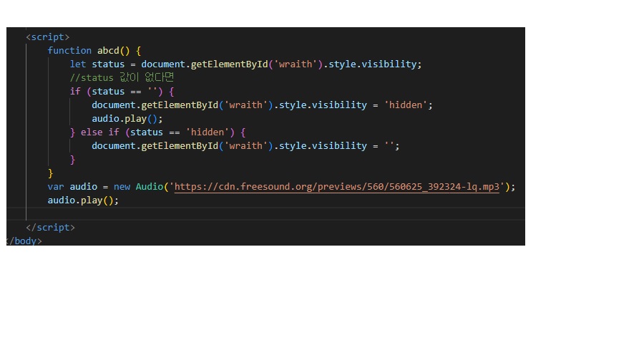Click the Korean comment line //status
644x358 pixels.
[x=122, y=77]
